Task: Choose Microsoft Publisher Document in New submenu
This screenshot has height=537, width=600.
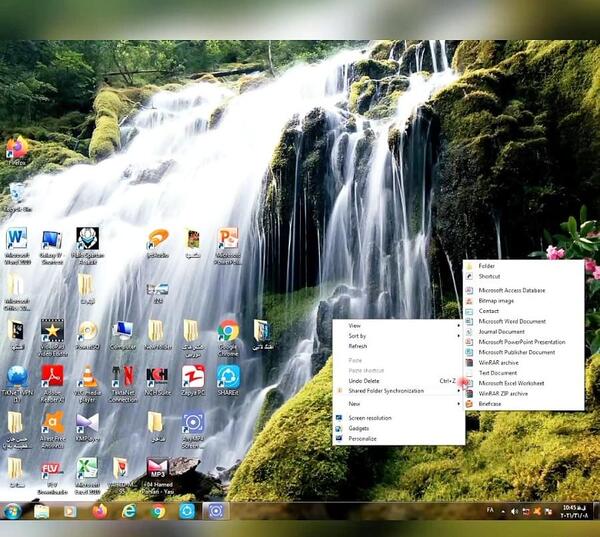Action: tap(523, 352)
